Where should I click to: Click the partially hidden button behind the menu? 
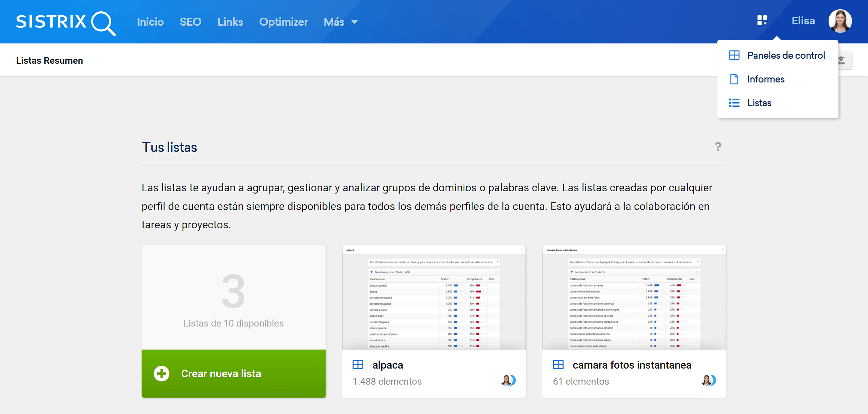point(845,61)
